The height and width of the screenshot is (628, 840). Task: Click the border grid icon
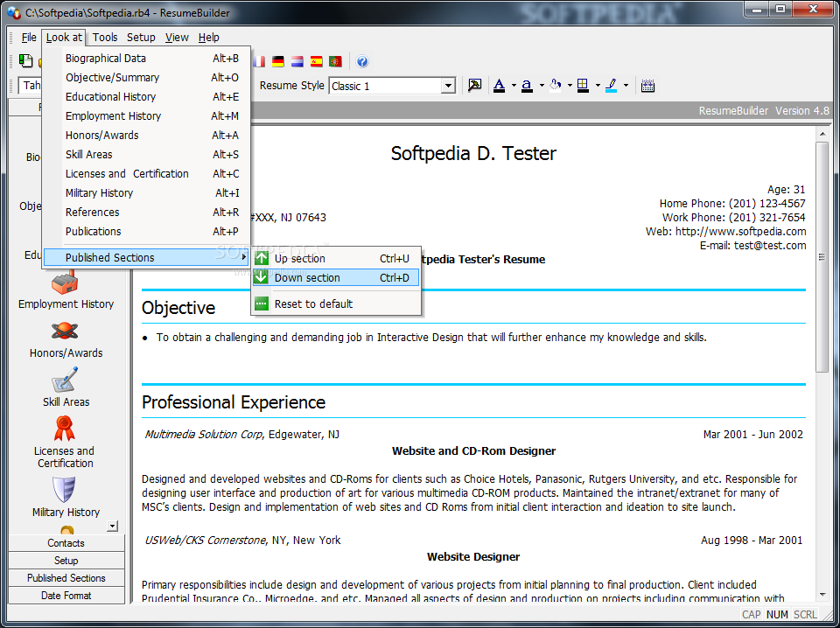584,85
